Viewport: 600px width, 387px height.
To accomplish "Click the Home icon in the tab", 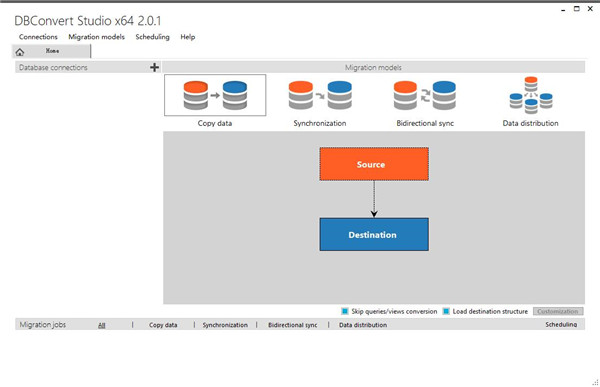I will click(x=20, y=52).
